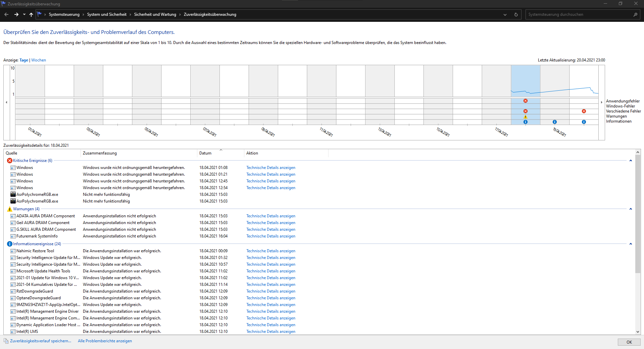Click the search magnifier icon
The image size is (644, 349).
635,14
